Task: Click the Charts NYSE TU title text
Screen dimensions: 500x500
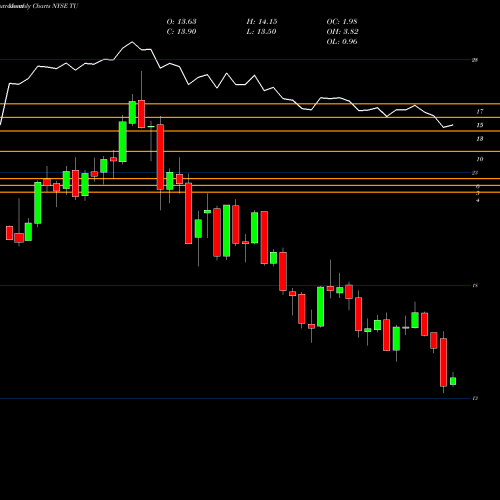Action: (55, 6)
